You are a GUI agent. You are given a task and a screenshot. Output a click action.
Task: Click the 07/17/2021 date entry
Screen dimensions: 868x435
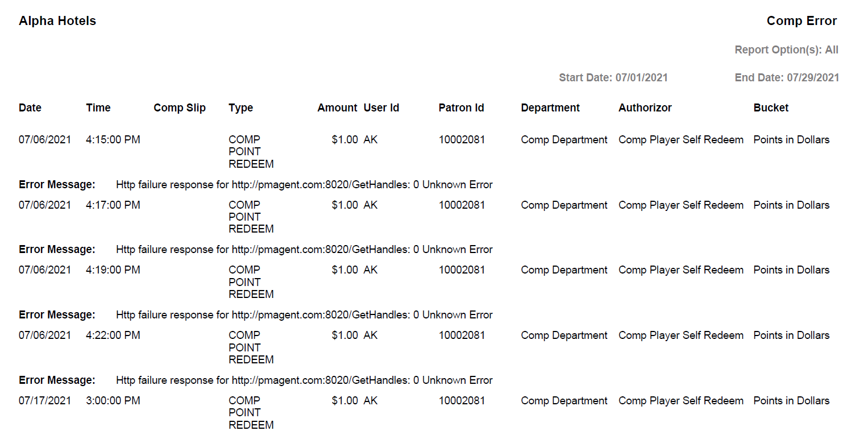45,401
